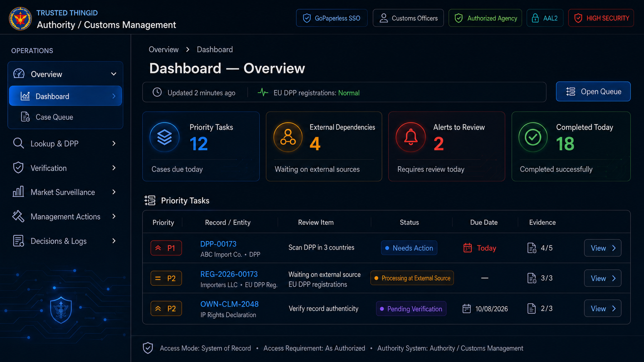Click the High Security red shield icon
644x362 pixels.
[578, 18]
